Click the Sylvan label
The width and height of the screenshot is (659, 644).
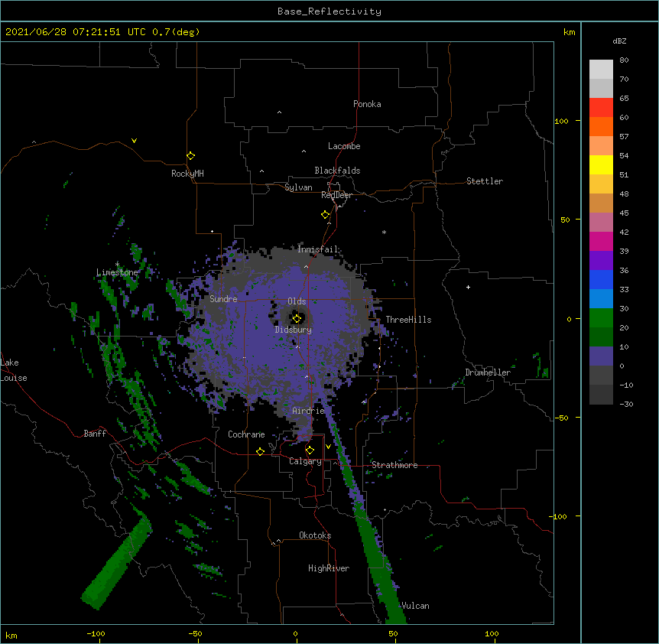[298, 187]
